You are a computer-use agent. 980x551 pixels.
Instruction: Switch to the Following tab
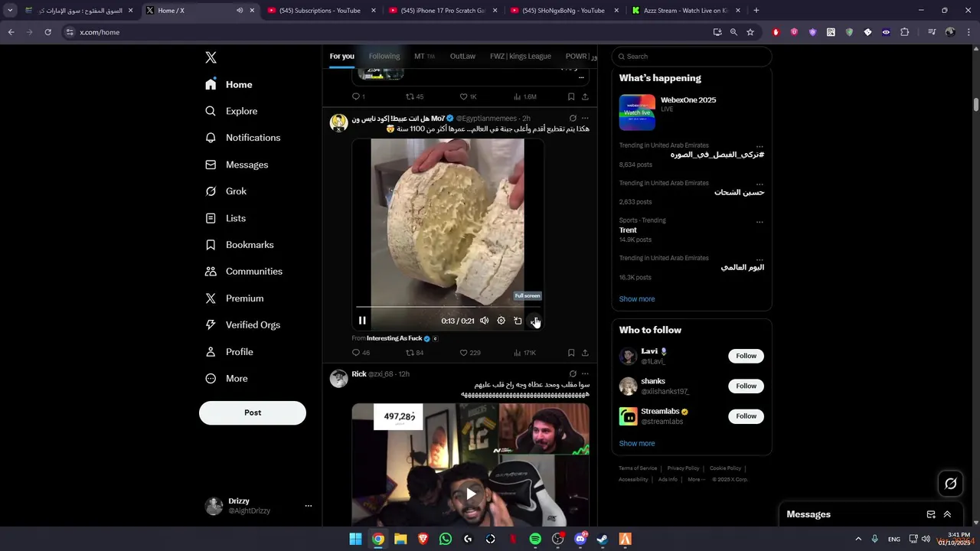coord(384,56)
